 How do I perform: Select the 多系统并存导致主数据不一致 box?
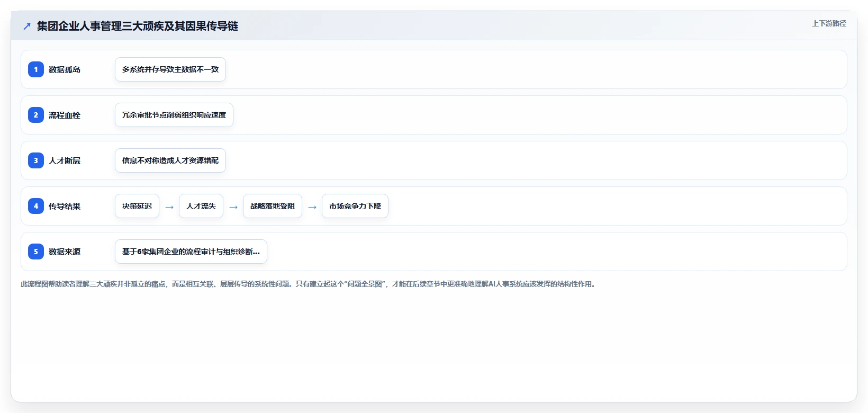point(170,69)
